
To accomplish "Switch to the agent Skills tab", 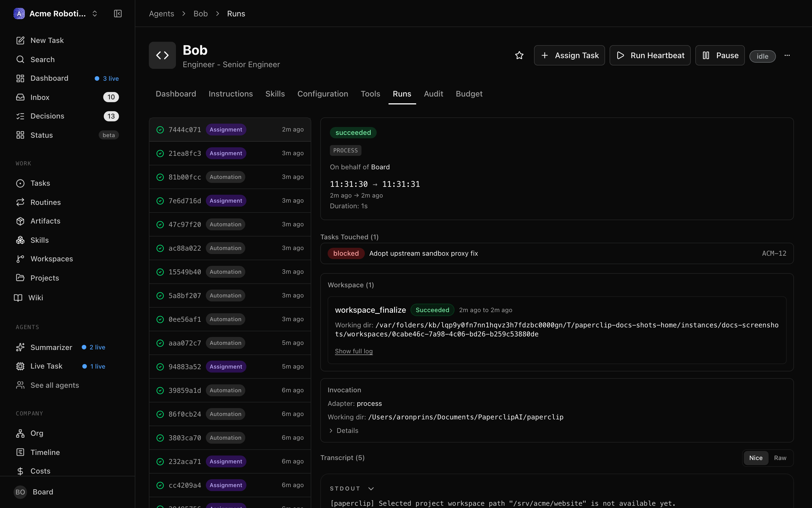I will pyautogui.click(x=275, y=94).
